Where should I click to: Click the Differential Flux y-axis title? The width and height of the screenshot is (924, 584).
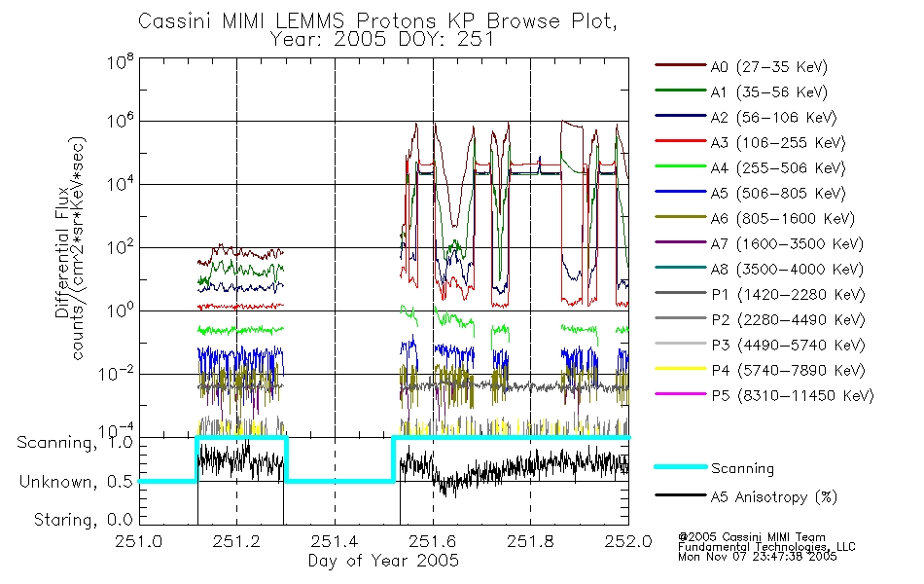(62, 252)
